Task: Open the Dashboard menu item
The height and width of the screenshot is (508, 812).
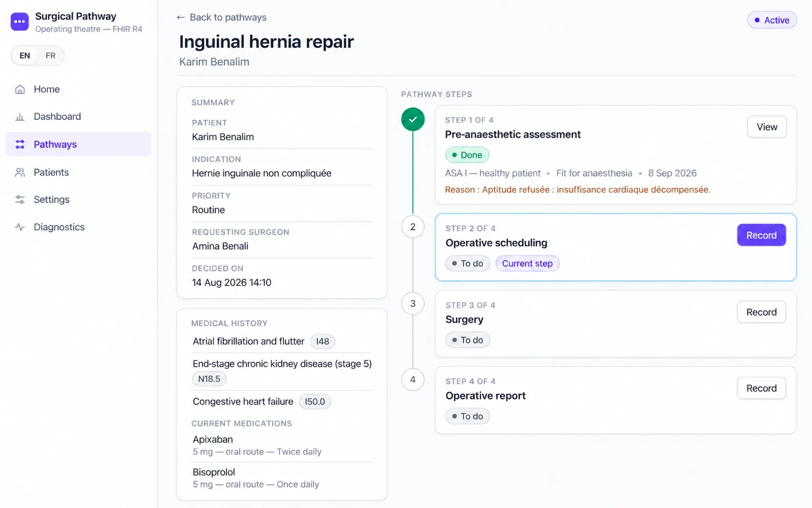Action: tap(78, 117)
